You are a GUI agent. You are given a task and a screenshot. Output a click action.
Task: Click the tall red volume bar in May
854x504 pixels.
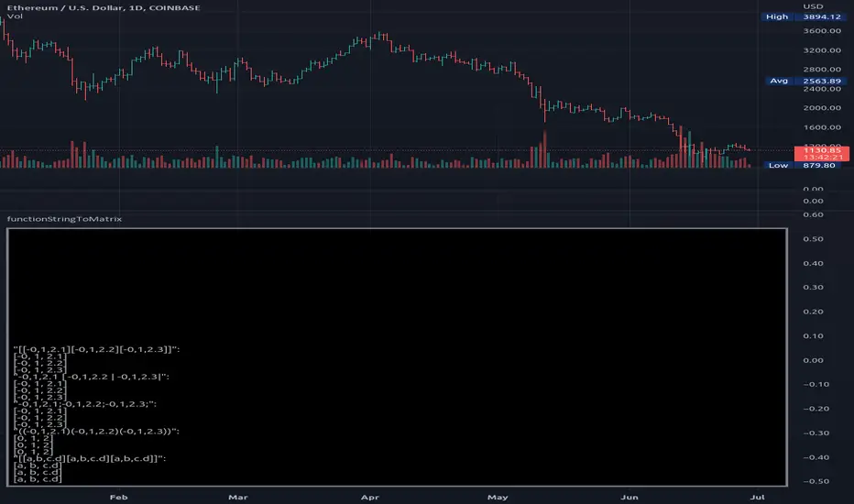coord(545,149)
